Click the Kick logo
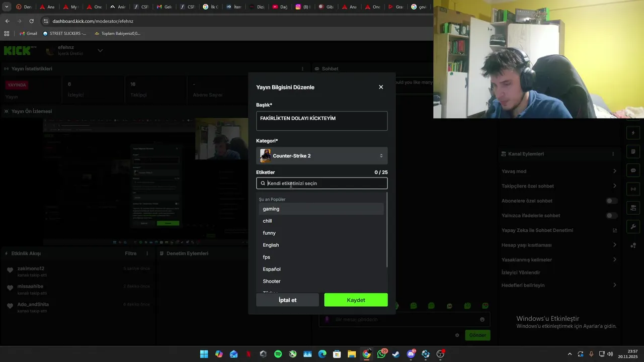 pos(20,50)
